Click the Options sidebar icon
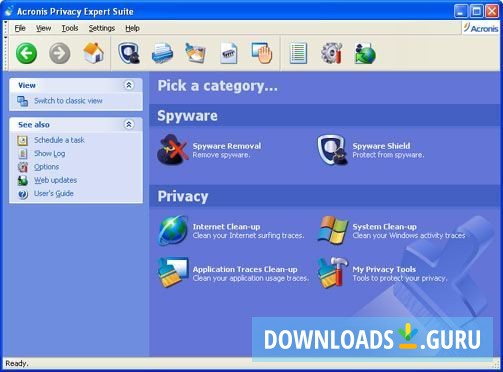This screenshot has height=372, width=503. [x=23, y=167]
